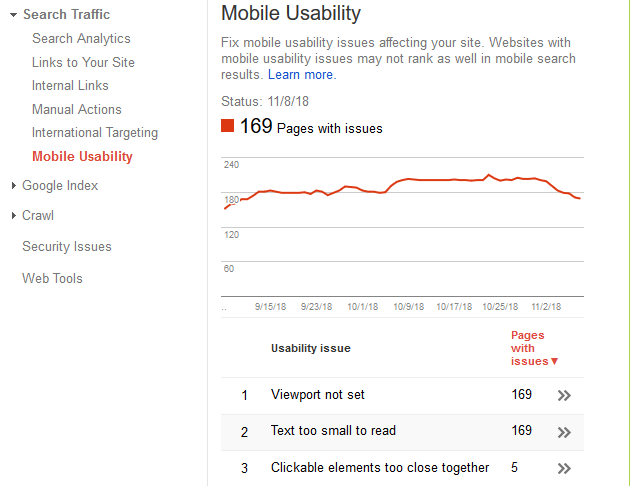Open Web Tools link
This screenshot has width=630, height=486.
tap(52, 278)
